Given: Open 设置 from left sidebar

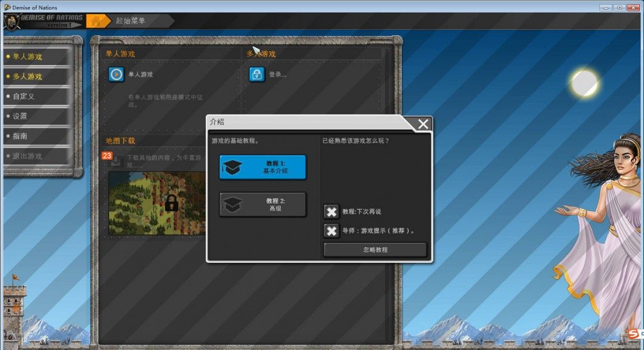Looking at the screenshot, I should pos(38,116).
